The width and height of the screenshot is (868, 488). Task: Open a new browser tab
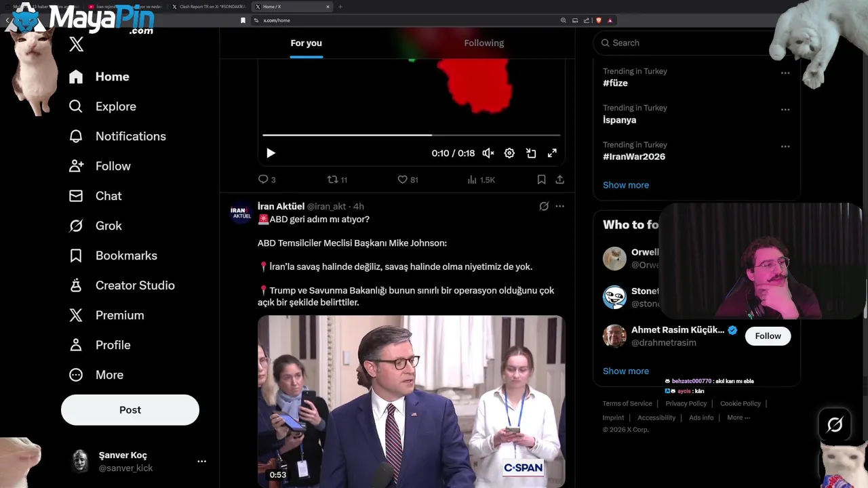[340, 7]
